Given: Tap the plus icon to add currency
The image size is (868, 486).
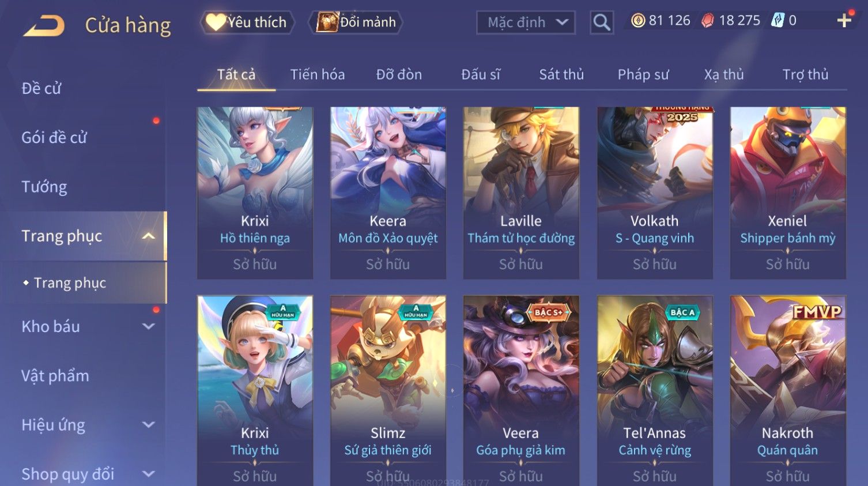Looking at the screenshot, I should tap(844, 21).
